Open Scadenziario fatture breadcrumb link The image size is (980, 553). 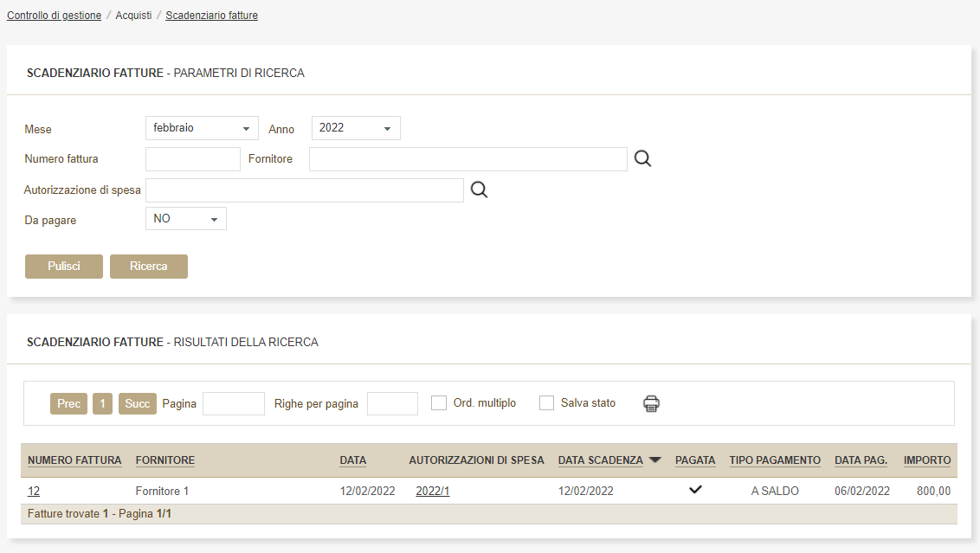point(211,16)
